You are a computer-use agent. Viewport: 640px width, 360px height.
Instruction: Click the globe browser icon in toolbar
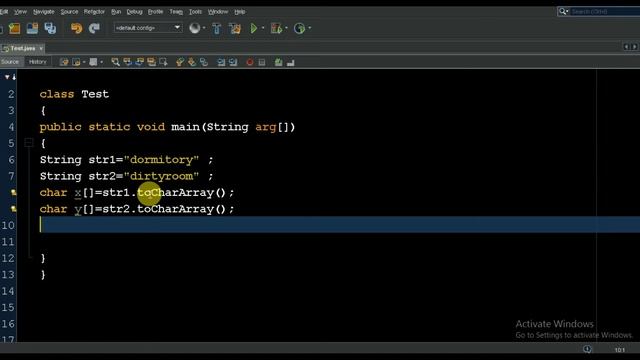195,28
